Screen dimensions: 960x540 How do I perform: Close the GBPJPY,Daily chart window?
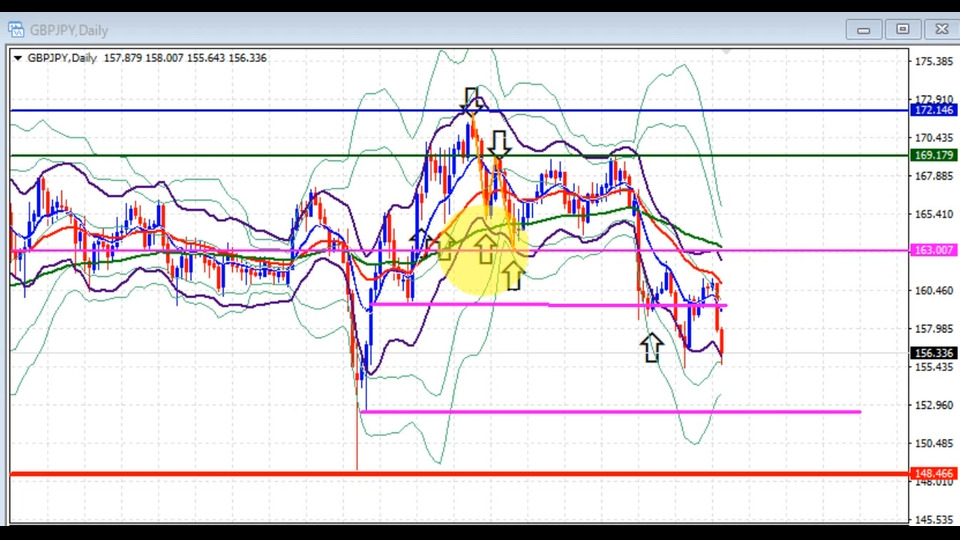click(942, 29)
